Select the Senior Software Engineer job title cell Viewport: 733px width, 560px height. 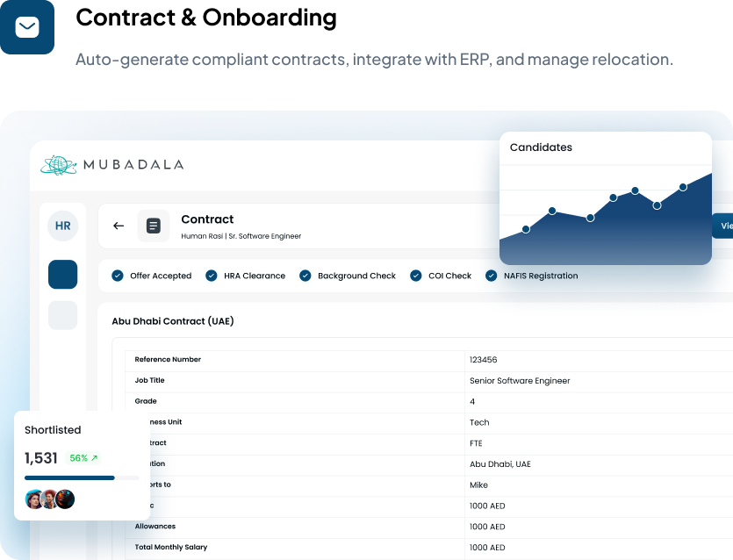[x=520, y=381]
